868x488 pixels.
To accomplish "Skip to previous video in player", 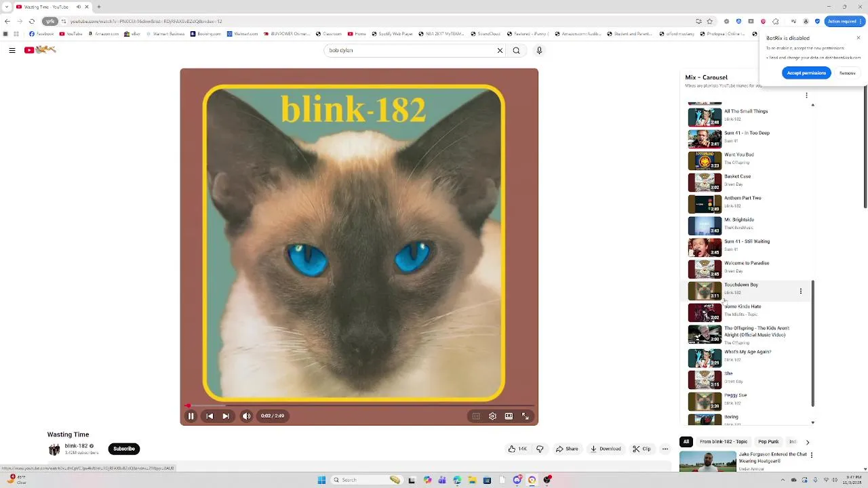I will [x=210, y=416].
